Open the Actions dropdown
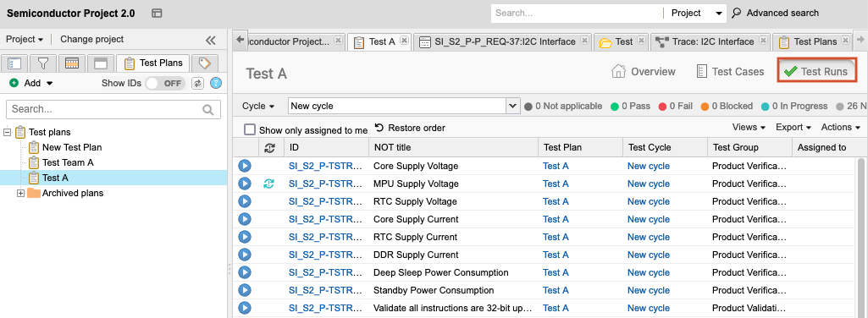The image size is (868, 318). (x=841, y=127)
